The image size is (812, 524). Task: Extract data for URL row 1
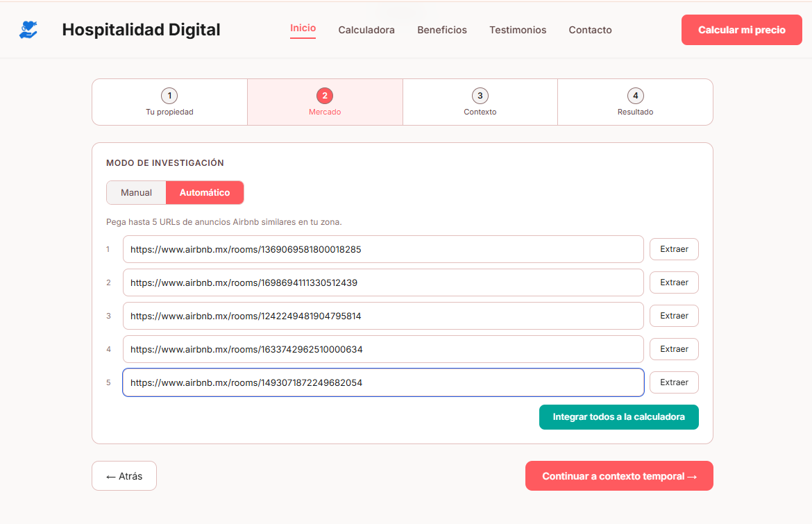(x=674, y=249)
